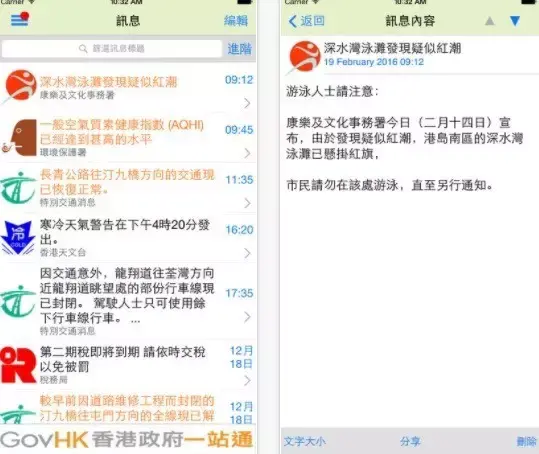Go to previous message with grey up arrow
Screen dimensions: 539x454
pos(490,21)
